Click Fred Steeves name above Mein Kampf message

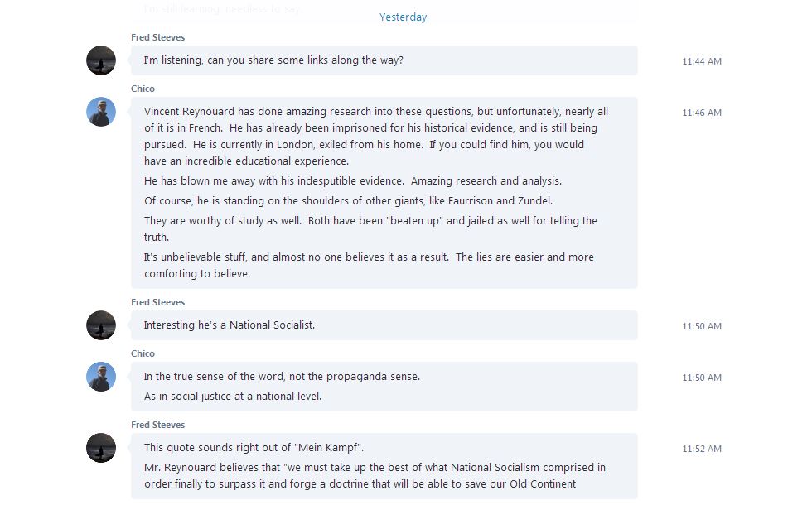pos(158,425)
